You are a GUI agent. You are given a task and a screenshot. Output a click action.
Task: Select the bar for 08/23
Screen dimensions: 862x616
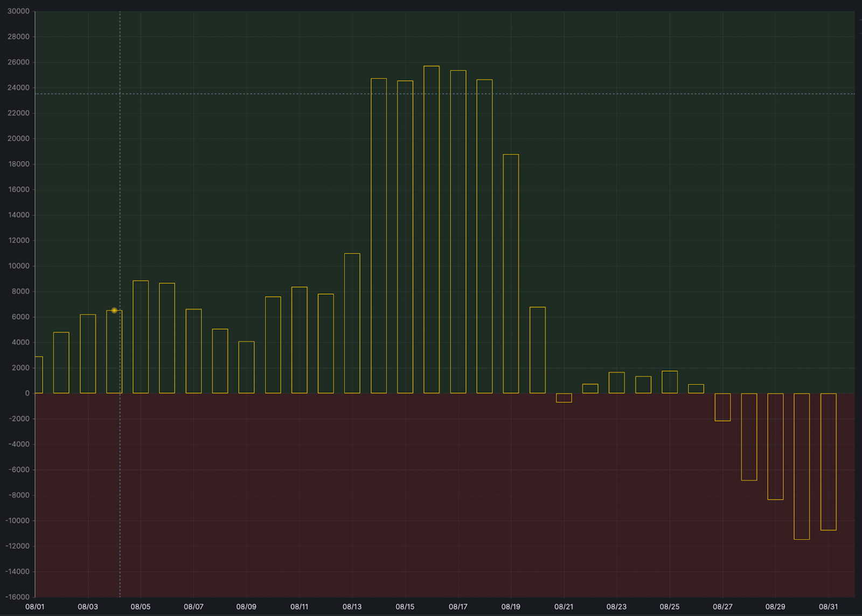[617, 383]
